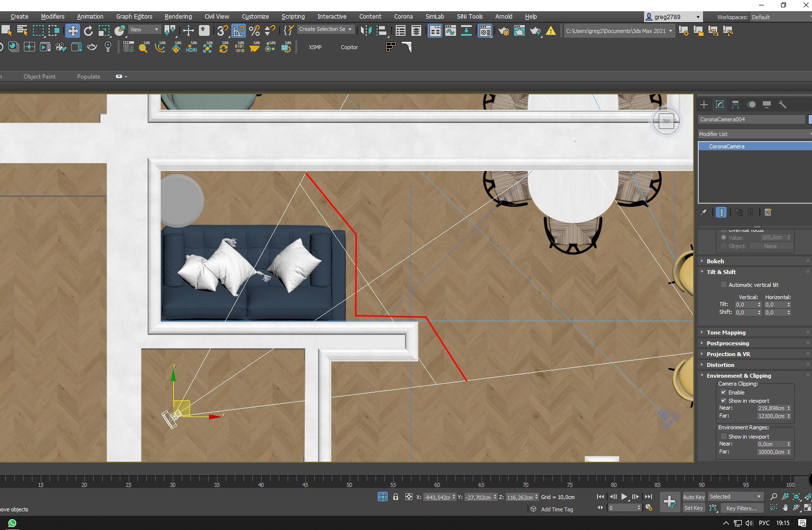The image size is (812, 530).
Task: Toggle the Angle Snap button
Action: 239,31
